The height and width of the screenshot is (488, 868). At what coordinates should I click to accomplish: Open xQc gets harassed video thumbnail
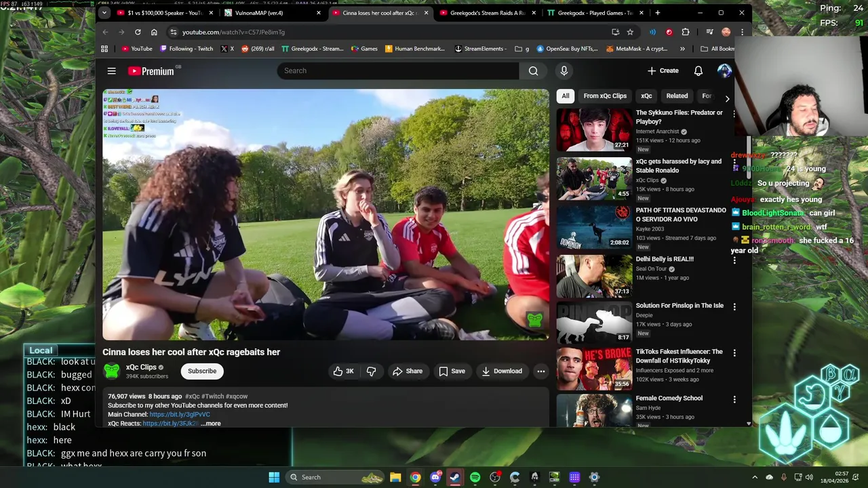(594, 179)
